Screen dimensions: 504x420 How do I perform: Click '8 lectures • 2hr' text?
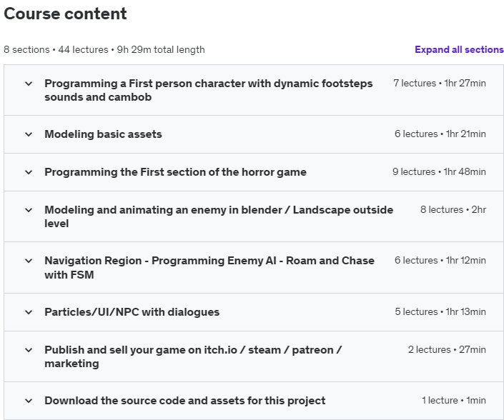(453, 210)
